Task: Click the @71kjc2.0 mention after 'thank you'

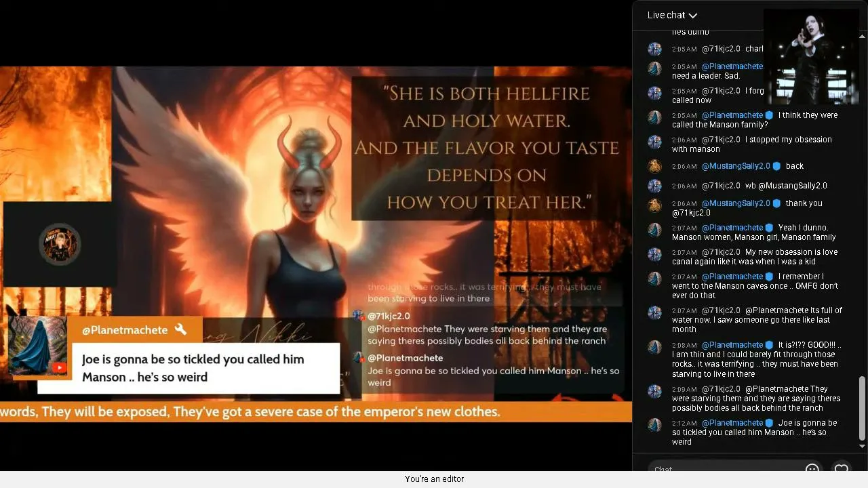Action: click(691, 213)
